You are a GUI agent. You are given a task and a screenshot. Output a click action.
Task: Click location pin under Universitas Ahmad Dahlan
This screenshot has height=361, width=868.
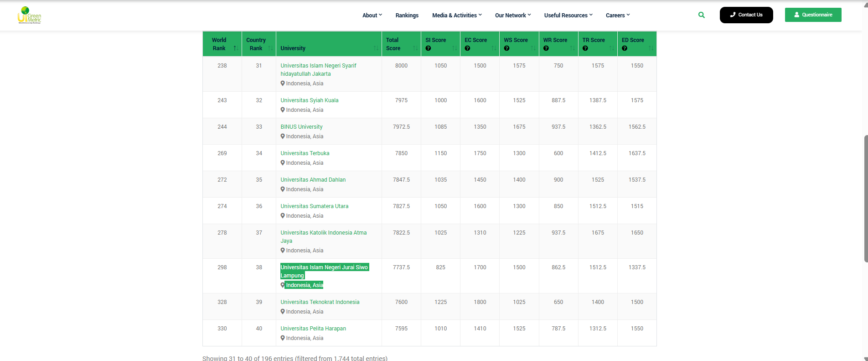tap(283, 189)
